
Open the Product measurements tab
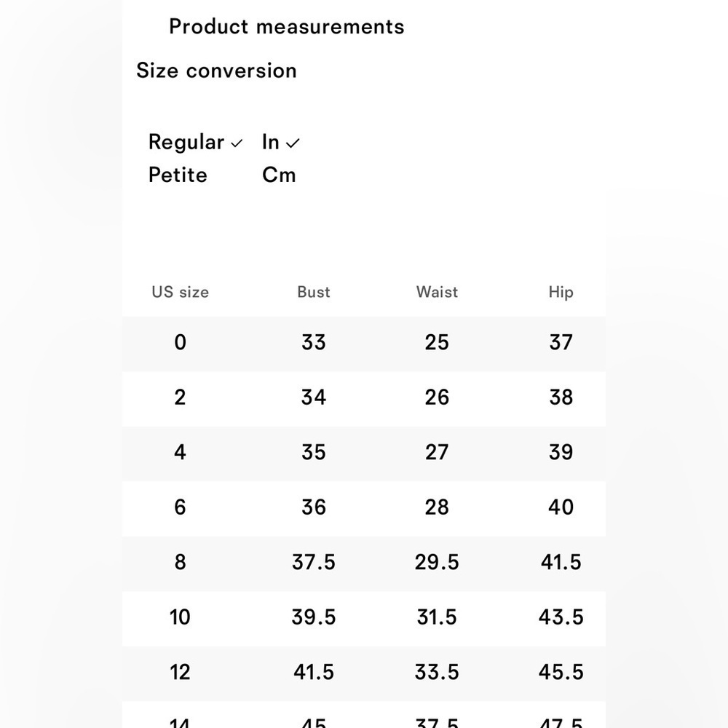click(286, 27)
